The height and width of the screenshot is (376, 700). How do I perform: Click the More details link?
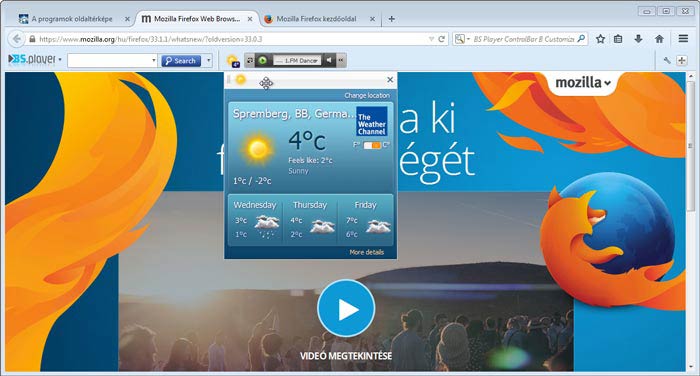coord(367,252)
